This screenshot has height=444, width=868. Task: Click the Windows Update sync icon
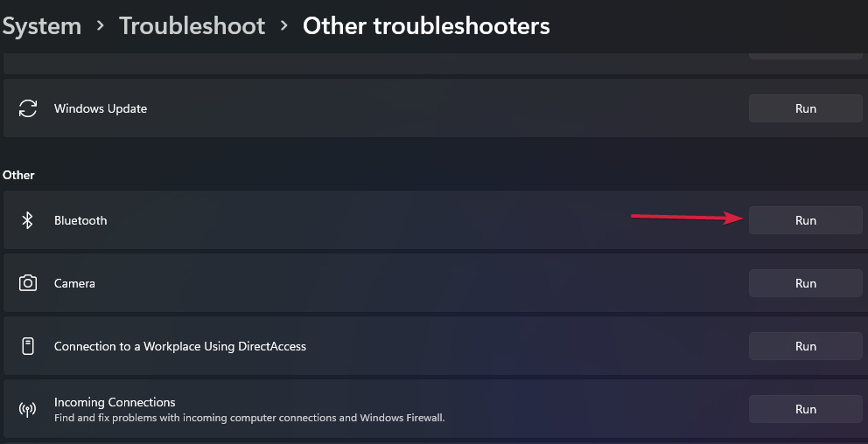pos(28,108)
